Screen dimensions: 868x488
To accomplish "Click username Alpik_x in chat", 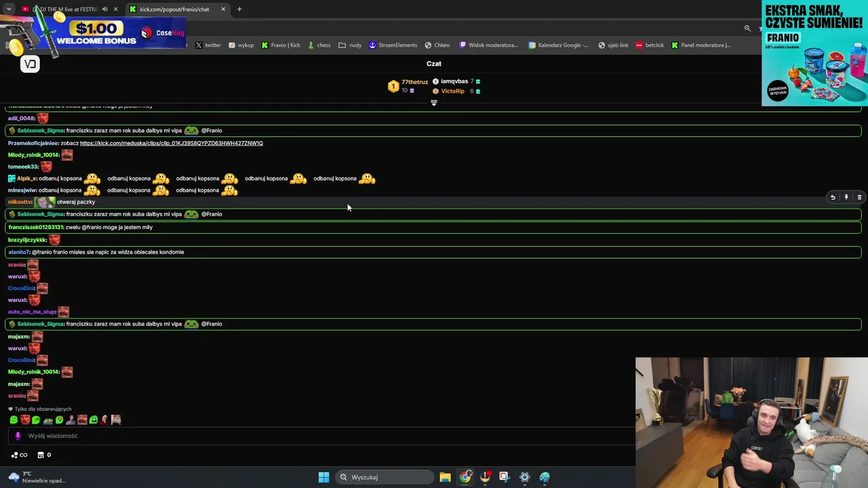I will point(26,179).
